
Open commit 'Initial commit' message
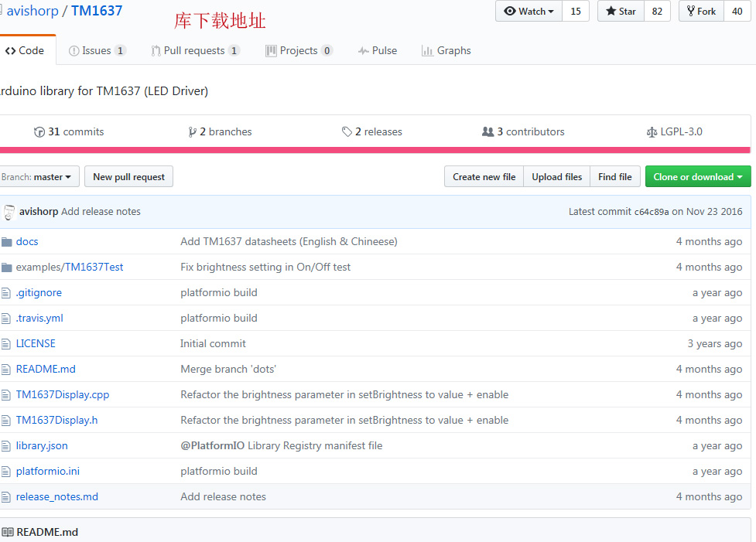pos(213,344)
